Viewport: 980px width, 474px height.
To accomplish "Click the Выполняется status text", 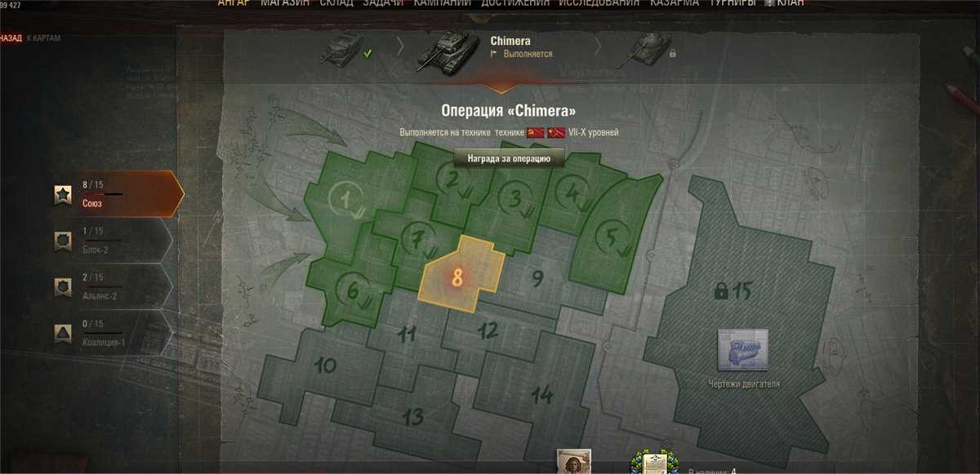I will click(x=527, y=54).
